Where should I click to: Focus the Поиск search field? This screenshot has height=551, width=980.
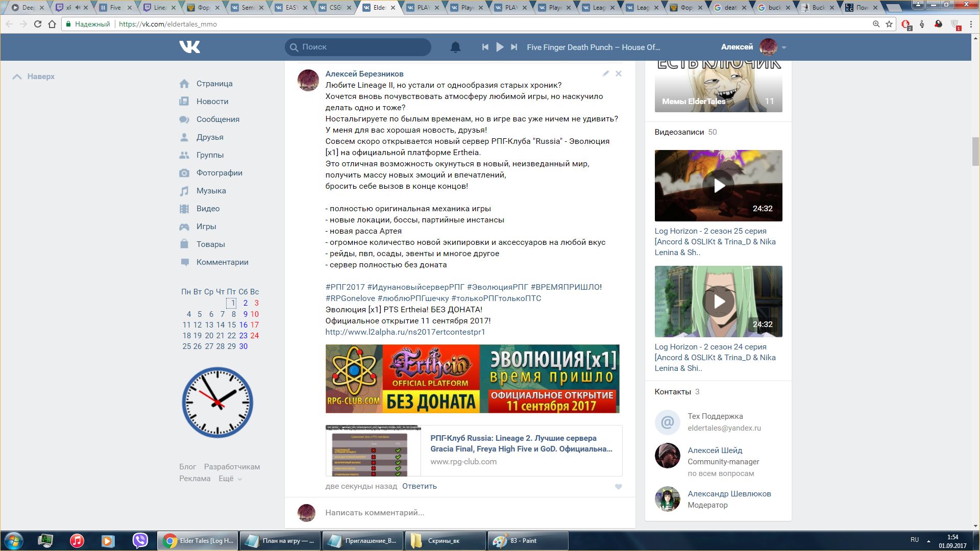[x=358, y=47]
